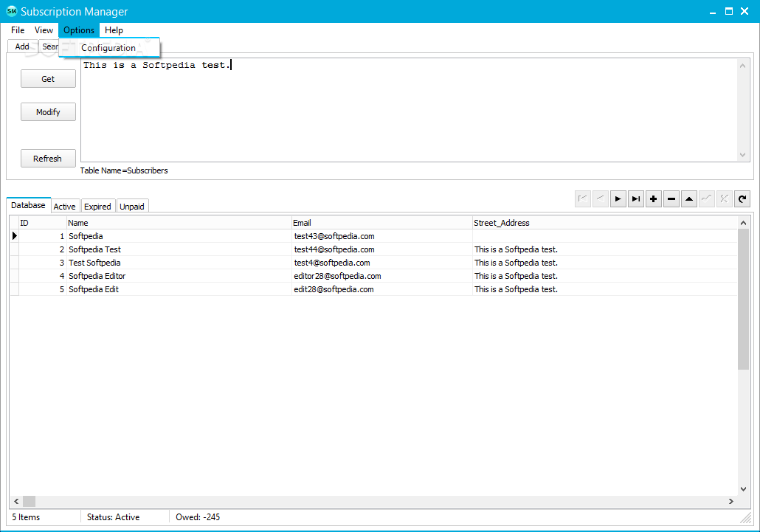760x532 pixels.
Task: Open the File menu
Action: [18, 30]
